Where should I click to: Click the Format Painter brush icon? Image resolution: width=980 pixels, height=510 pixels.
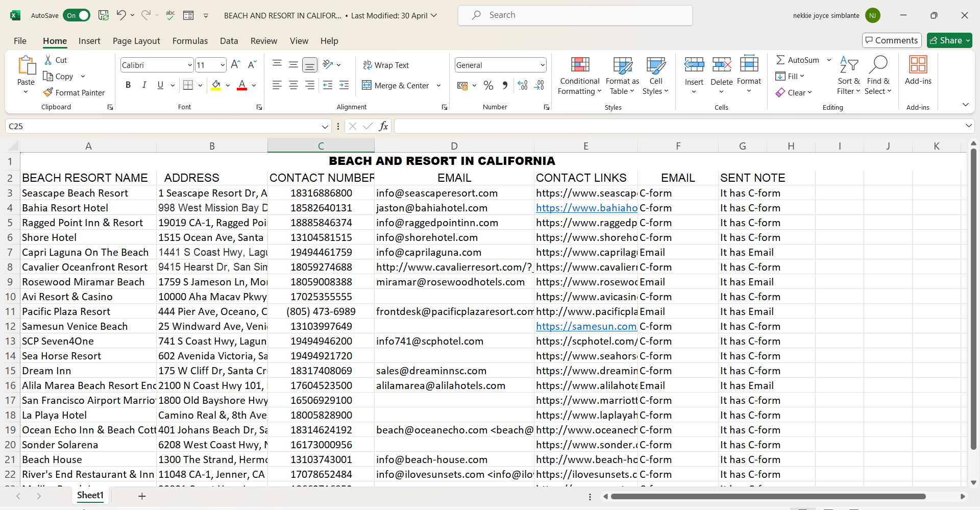[48, 92]
